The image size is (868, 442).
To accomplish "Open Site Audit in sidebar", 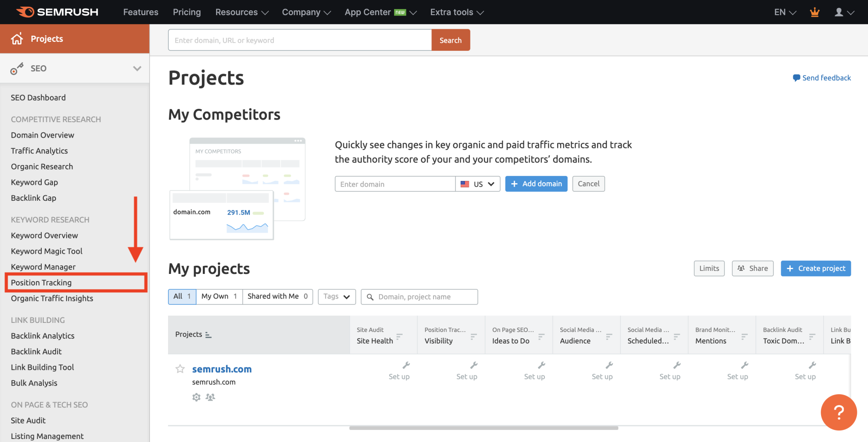I will [28, 421].
